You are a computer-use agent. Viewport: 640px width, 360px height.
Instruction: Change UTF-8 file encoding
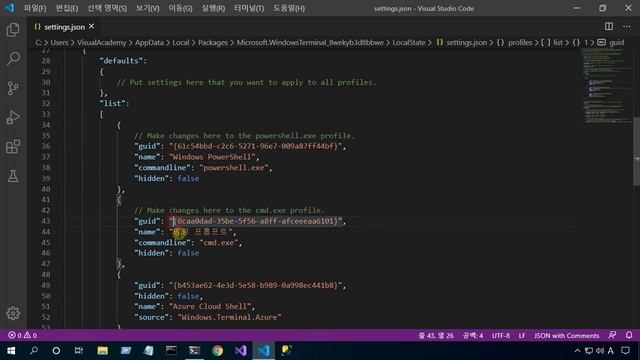501,336
